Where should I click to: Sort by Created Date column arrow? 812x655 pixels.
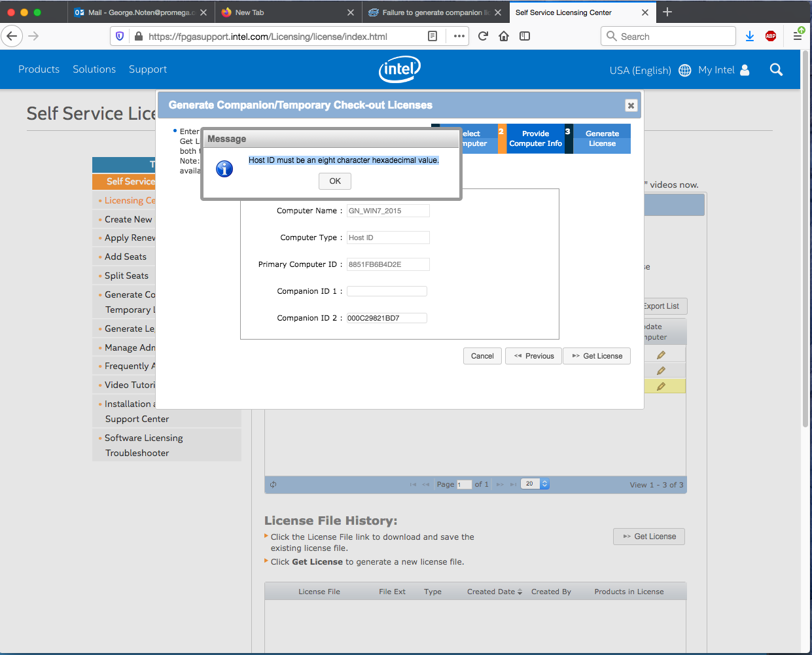520,592
